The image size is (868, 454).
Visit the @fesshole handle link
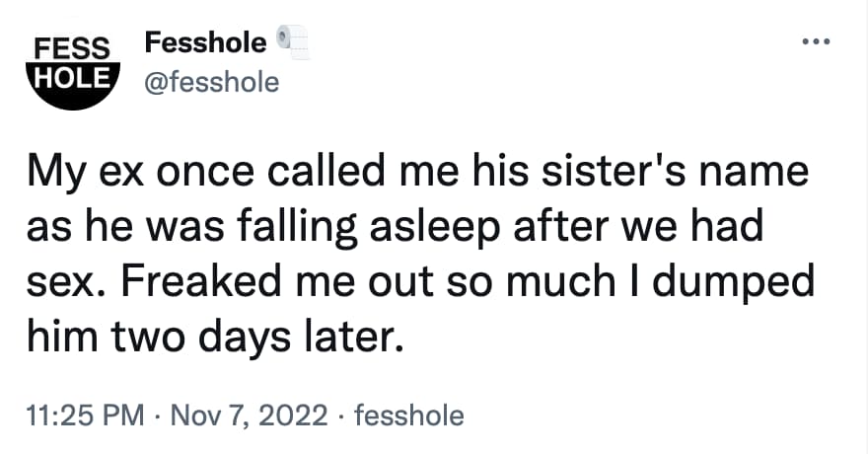click(212, 83)
